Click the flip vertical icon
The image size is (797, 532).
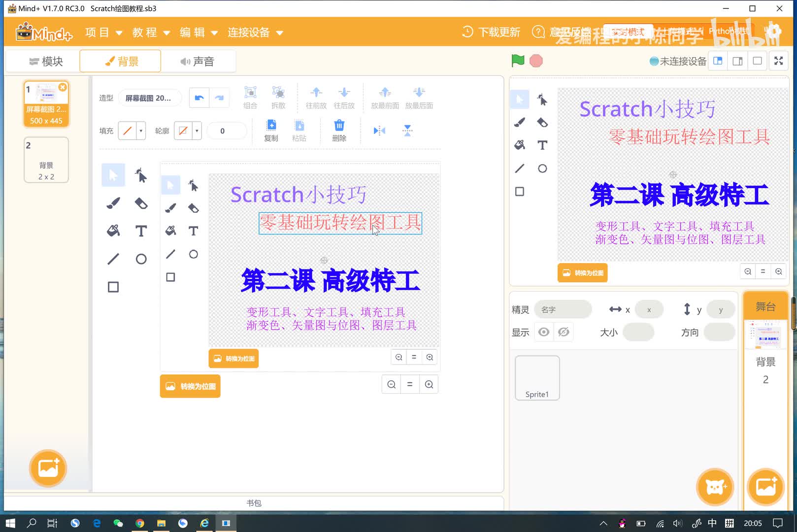tap(407, 131)
